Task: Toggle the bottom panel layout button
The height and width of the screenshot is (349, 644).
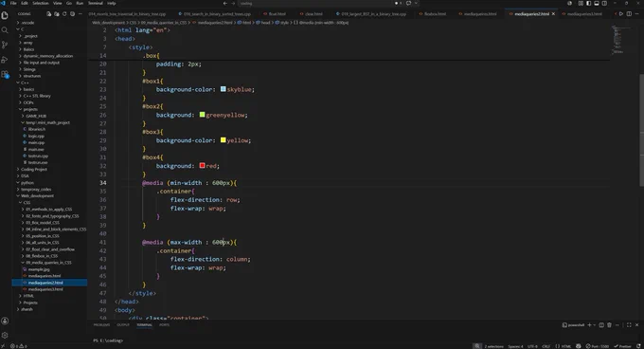Action: (597, 3)
